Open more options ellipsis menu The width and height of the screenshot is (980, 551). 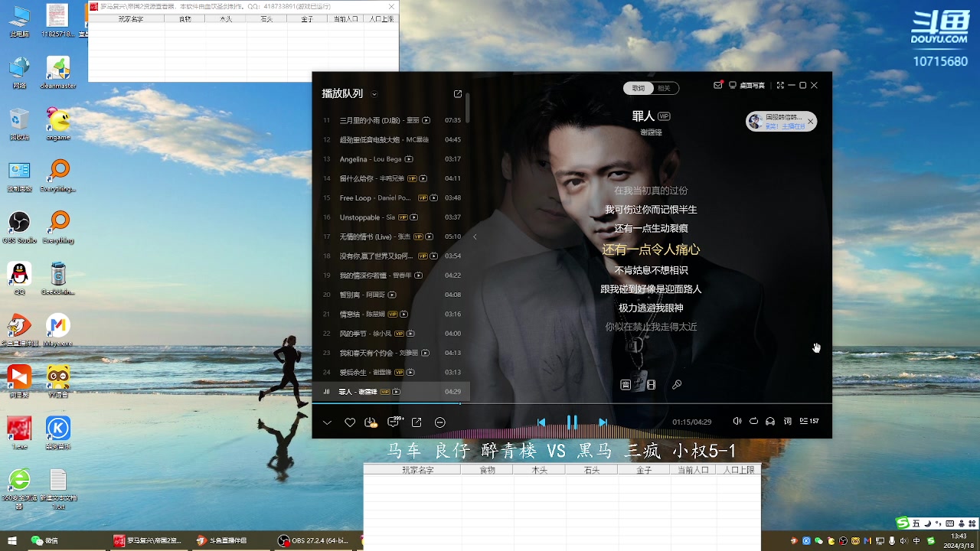(440, 422)
